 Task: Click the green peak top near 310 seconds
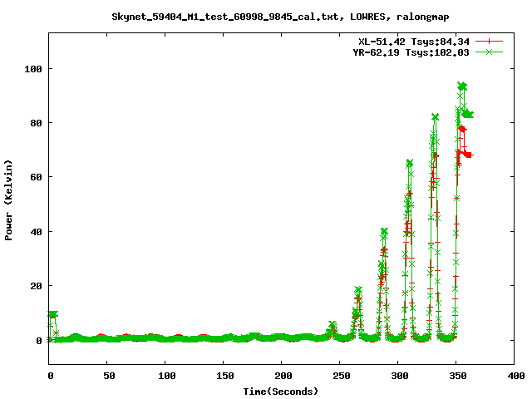point(410,164)
